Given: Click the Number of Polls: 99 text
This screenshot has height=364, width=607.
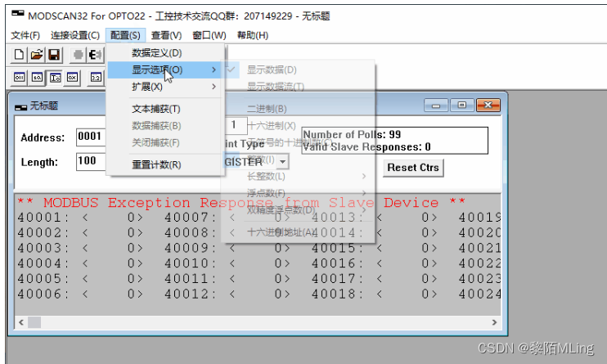Looking at the screenshot, I should [x=352, y=135].
